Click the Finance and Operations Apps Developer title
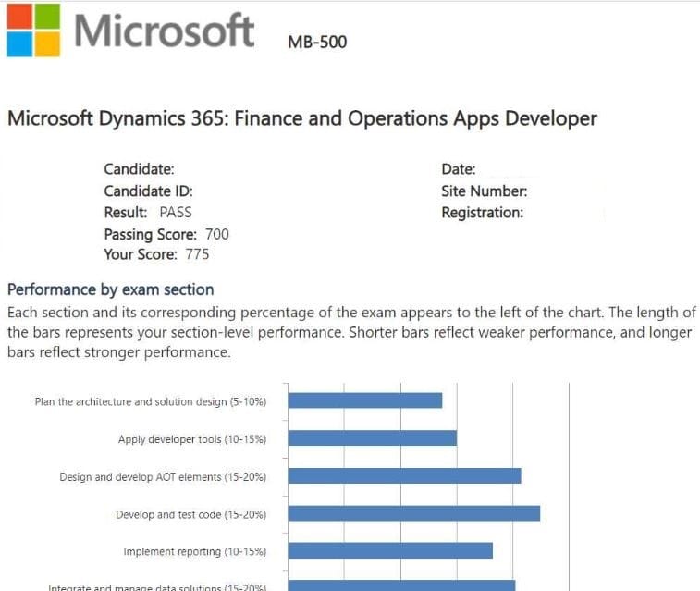The height and width of the screenshot is (591, 700). [302, 118]
